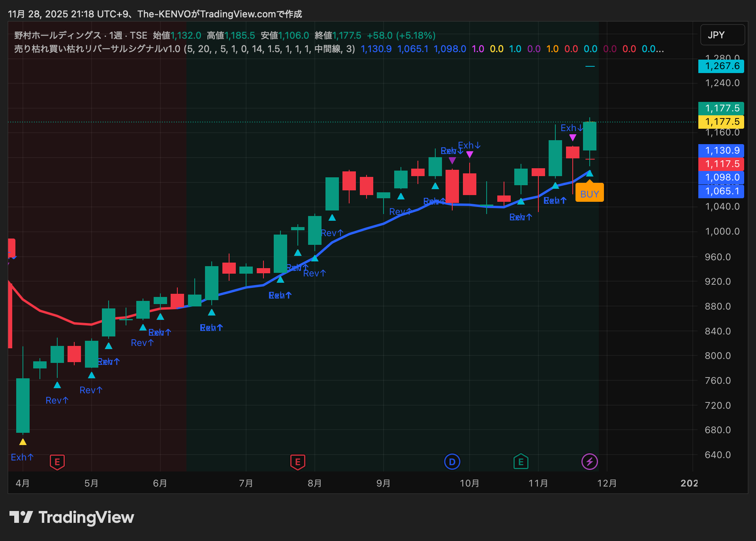Click the TradingView logo
The height and width of the screenshot is (541, 756).
tap(71, 517)
